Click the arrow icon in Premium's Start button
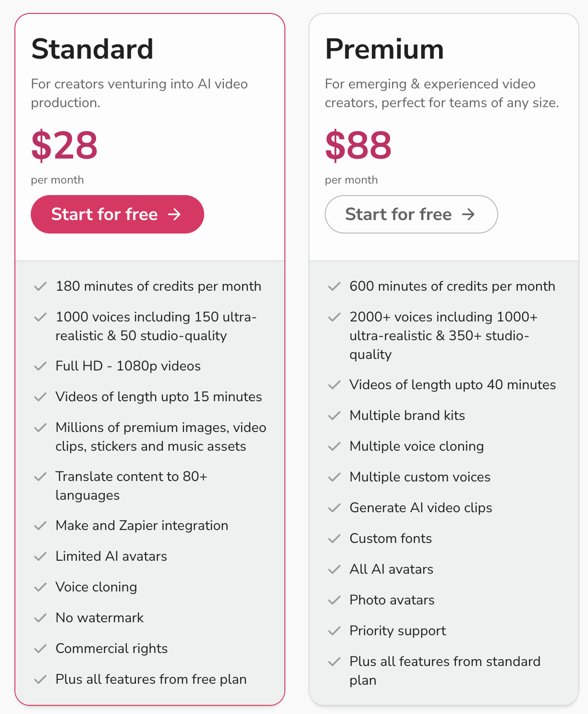The height and width of the screenshot is (714, 588). pyautogui.click(x=468, y=214)
